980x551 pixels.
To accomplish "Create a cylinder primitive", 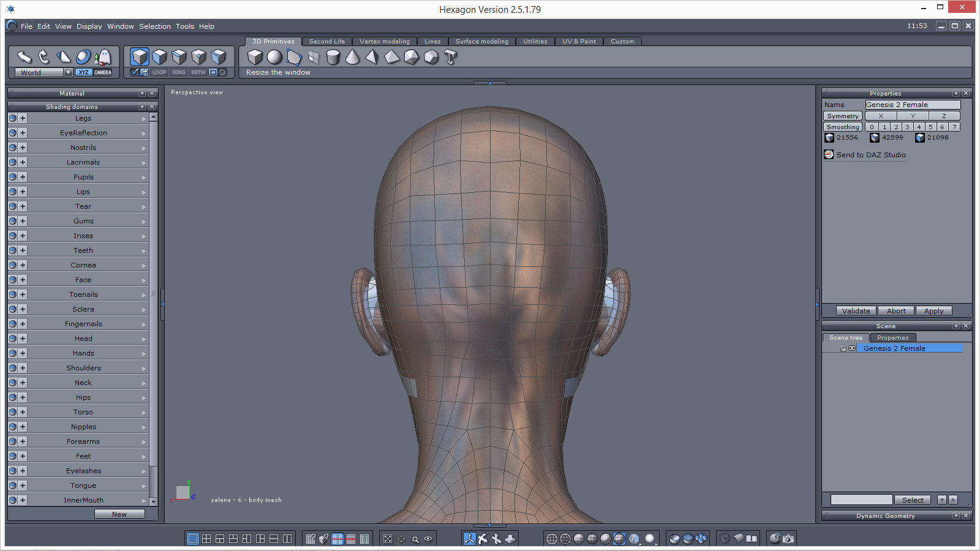I will pos(333,57).
